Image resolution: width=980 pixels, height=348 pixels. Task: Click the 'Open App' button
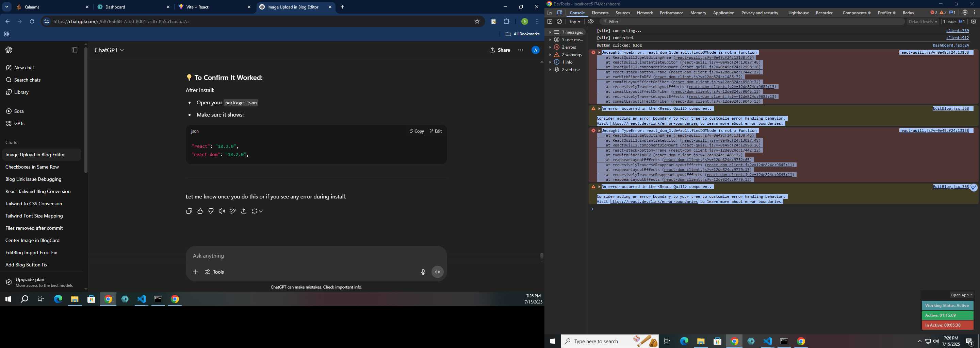point(961,295)
